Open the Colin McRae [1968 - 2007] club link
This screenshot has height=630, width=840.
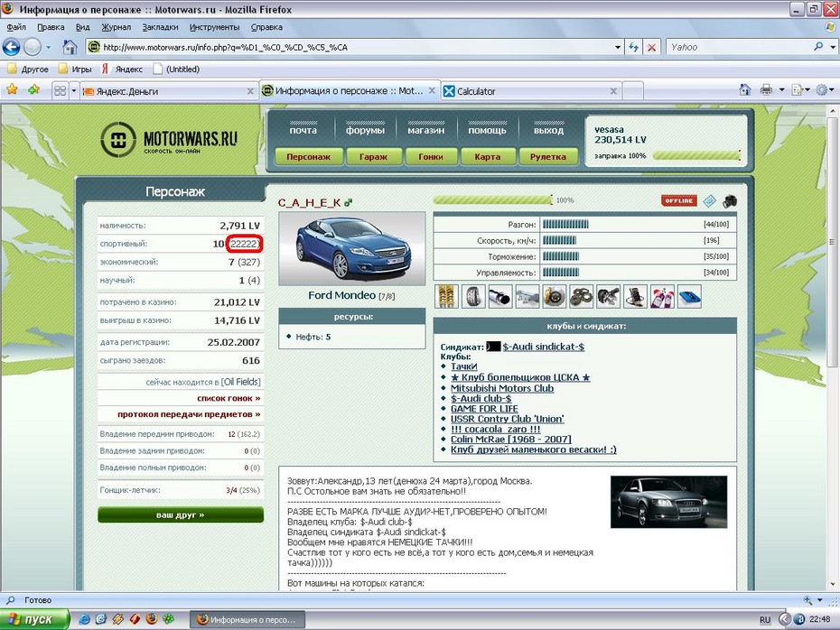click(x=511, y=440)
